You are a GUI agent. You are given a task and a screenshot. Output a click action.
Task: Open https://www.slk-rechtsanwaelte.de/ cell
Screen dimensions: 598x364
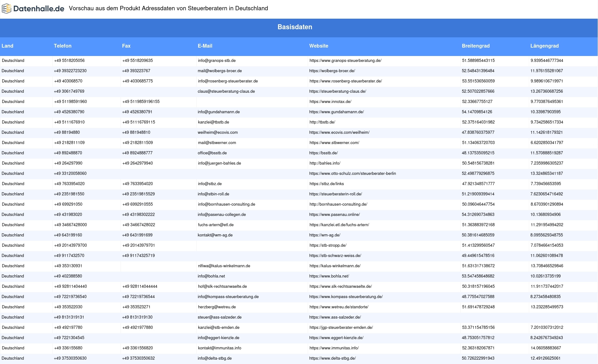[341, 287]
